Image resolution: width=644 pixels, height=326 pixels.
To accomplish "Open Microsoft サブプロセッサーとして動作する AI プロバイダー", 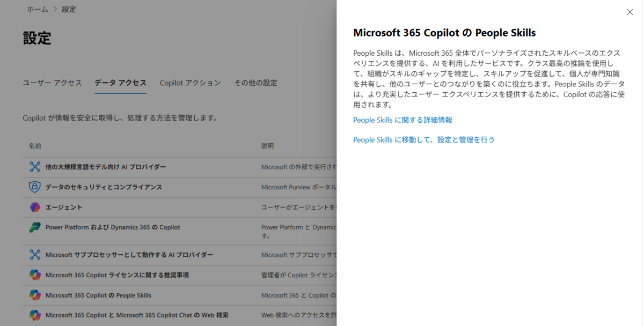I will pos(129,255).
